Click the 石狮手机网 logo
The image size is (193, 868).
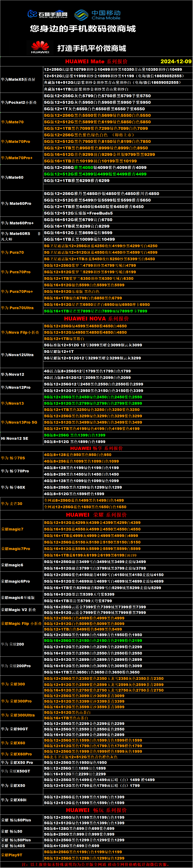pyautogui.click(x=48, y=14)
